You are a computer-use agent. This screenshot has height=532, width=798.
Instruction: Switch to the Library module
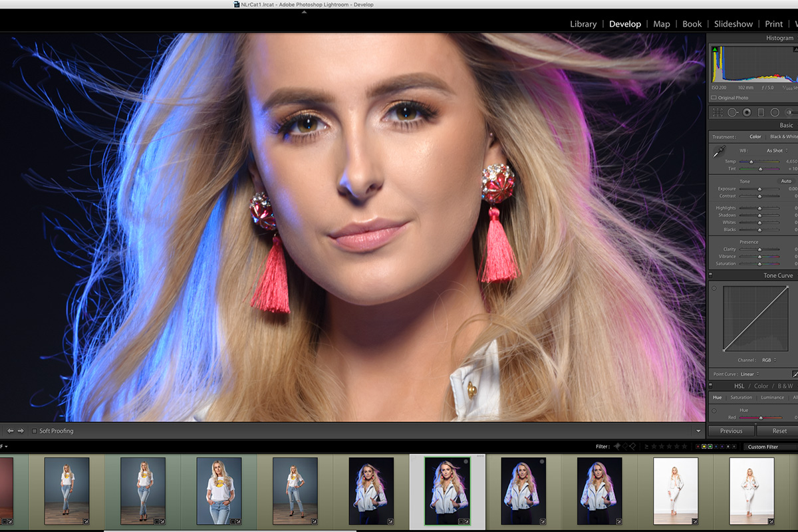coord(583,24)
